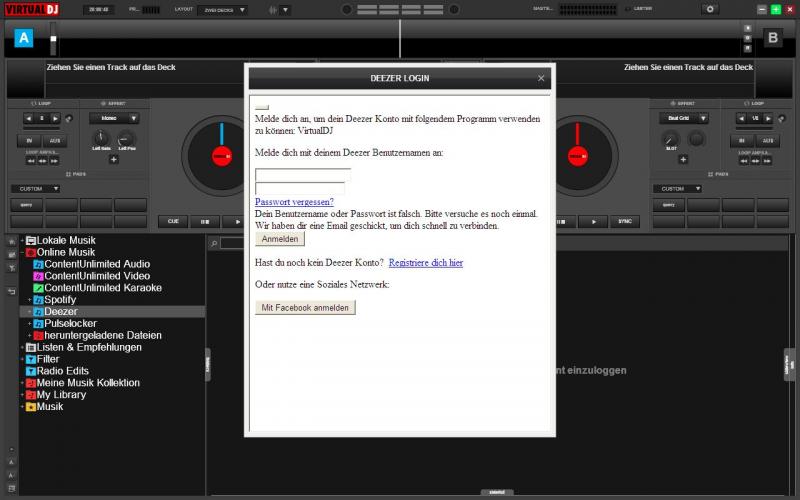The width and height of the screenshot is (800, 500).
Task: Open left deck CUSTOM pads dropdown
Action: pos(36,189)
